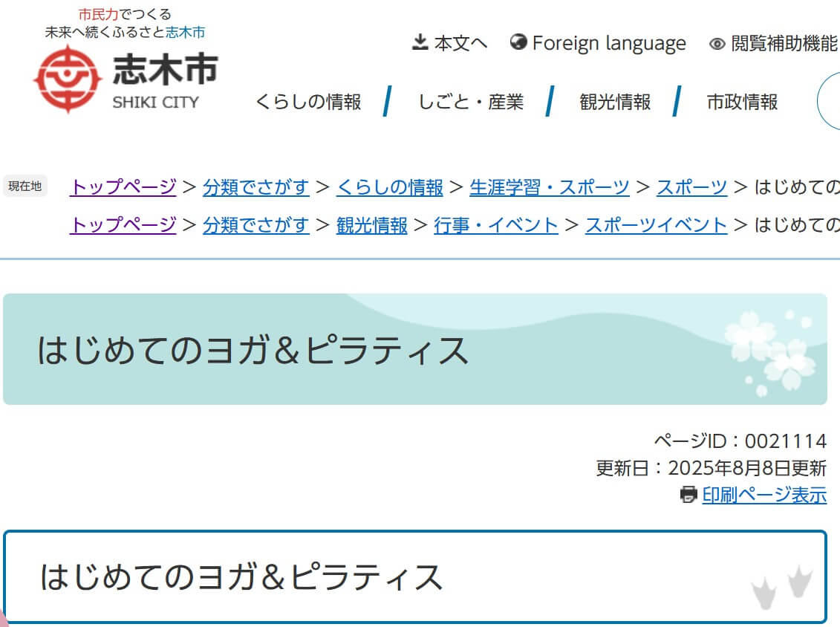Viewport: 840px width, 627px height.
Task: Open the 市政情報 navigation menu
Action: pos(742,101)
